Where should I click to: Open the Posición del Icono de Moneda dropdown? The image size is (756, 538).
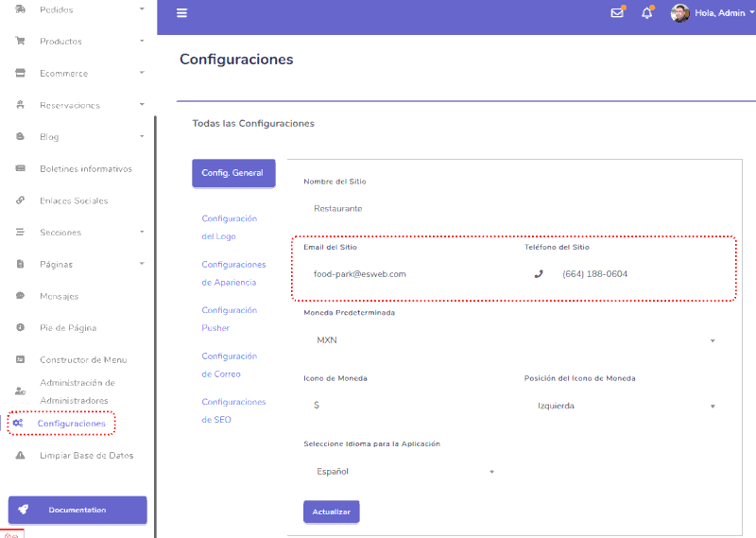[x=626, y=406]
